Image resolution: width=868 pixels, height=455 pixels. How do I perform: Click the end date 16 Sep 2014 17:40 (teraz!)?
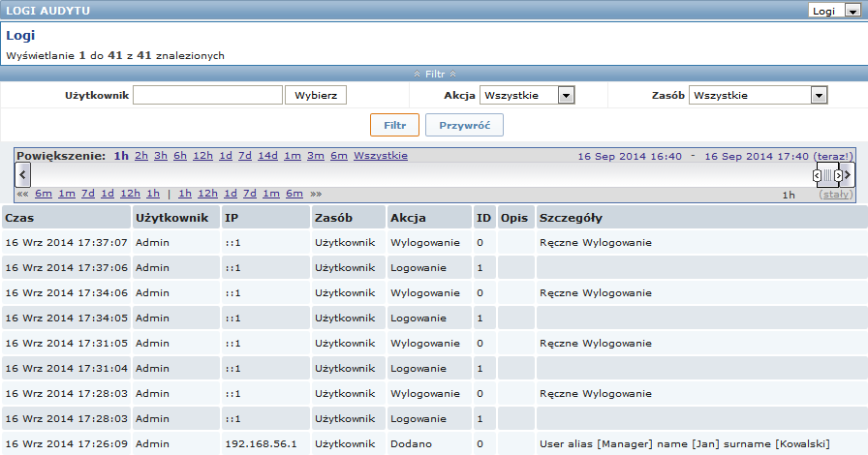pos(779,156)
